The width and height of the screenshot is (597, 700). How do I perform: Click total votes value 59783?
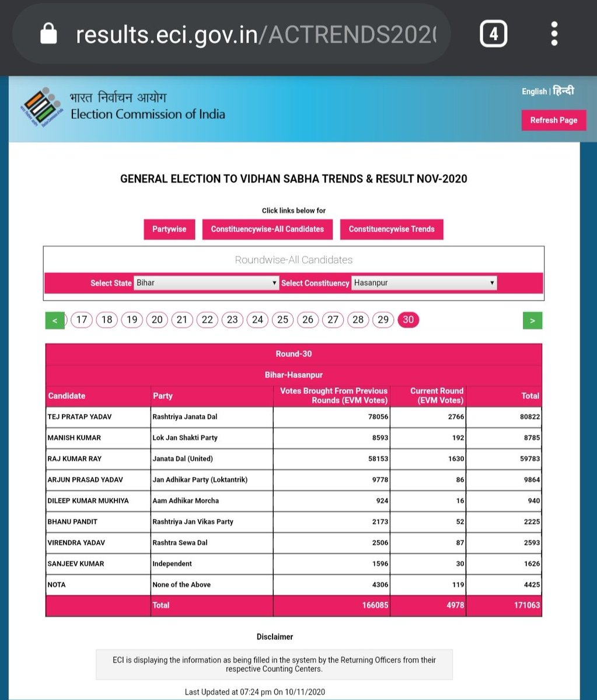(x=530, y=459)
